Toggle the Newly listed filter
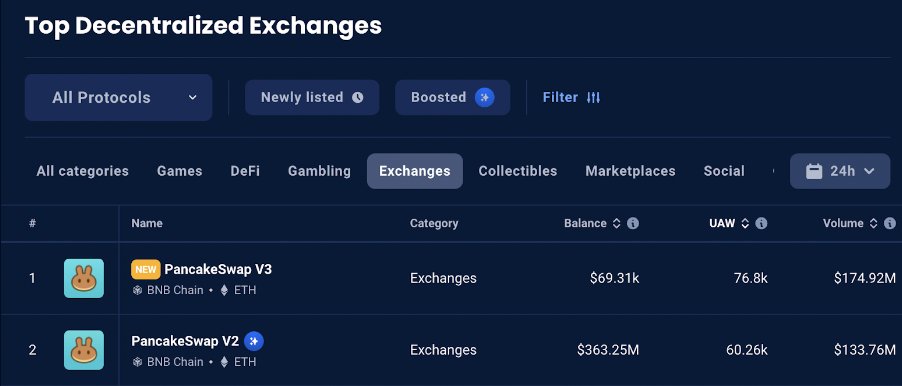Screen dimensions: 902x386 pyautogui.click(x=312, y=97)
